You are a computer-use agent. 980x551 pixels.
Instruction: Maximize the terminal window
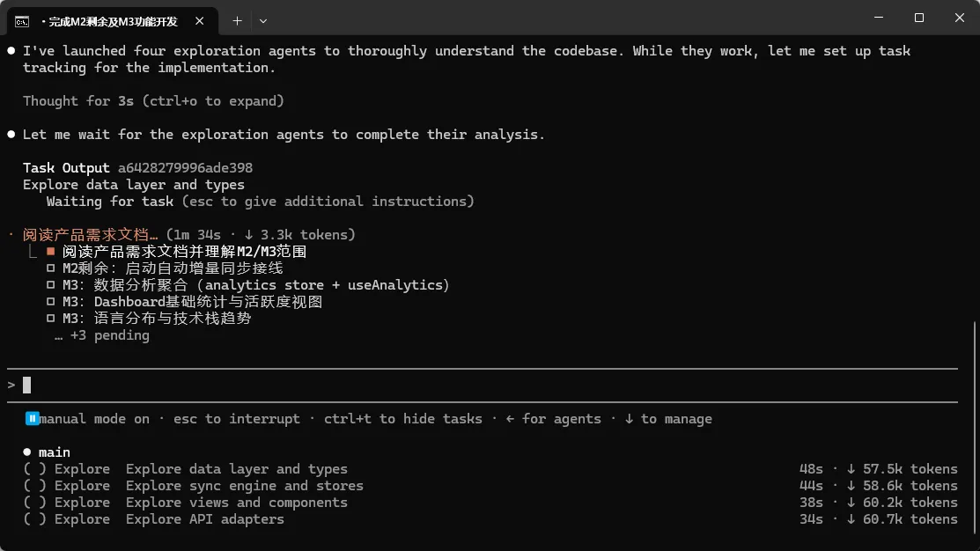click(918, 18)
